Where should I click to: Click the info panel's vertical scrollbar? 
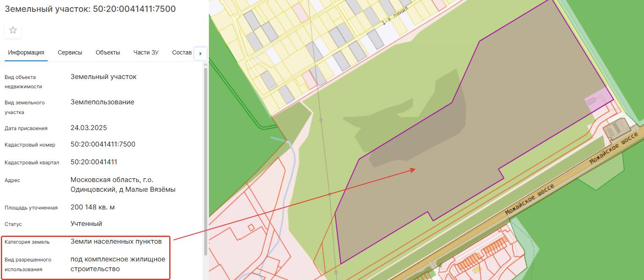206,160
